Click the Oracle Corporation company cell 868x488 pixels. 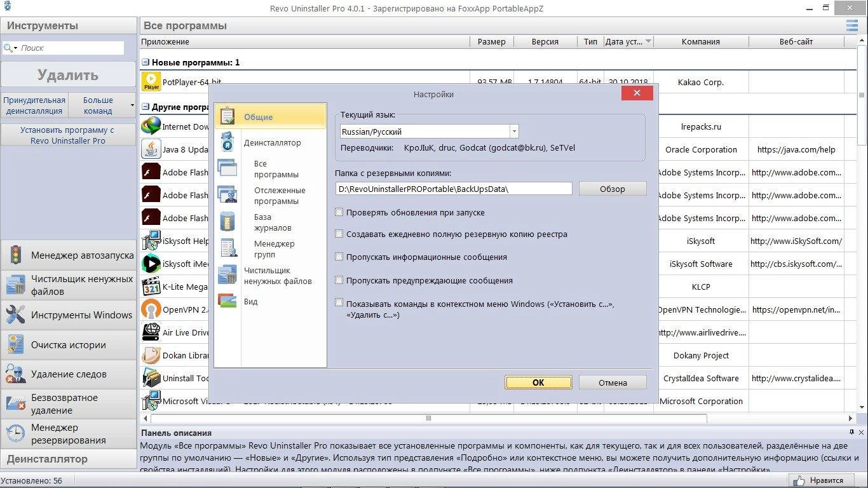pyautogui.click(x=701, y=149)
